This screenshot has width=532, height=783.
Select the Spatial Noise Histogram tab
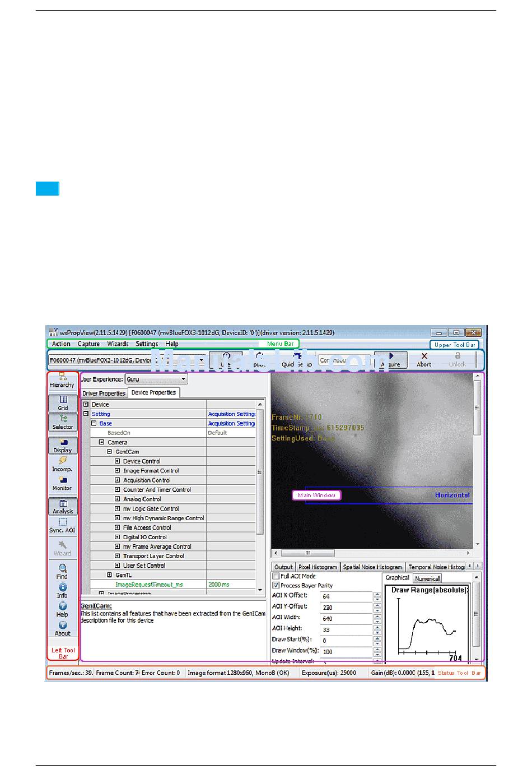[x=372, y=567]
